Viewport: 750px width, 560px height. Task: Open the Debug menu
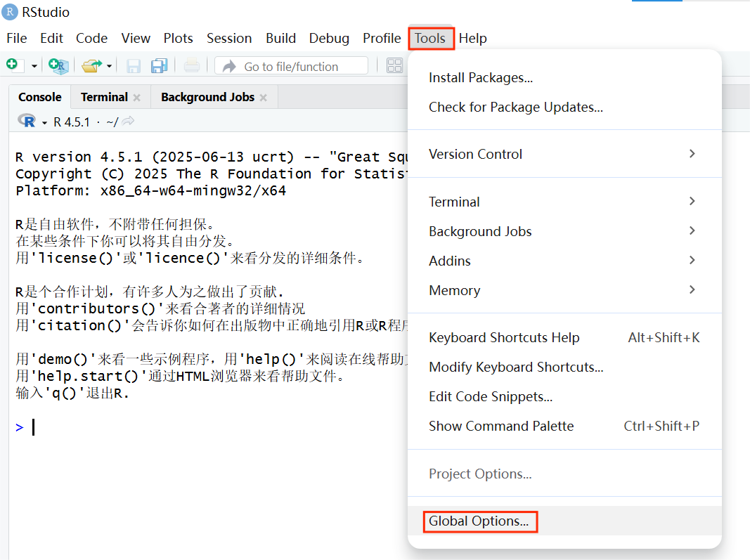pos(329,38)
